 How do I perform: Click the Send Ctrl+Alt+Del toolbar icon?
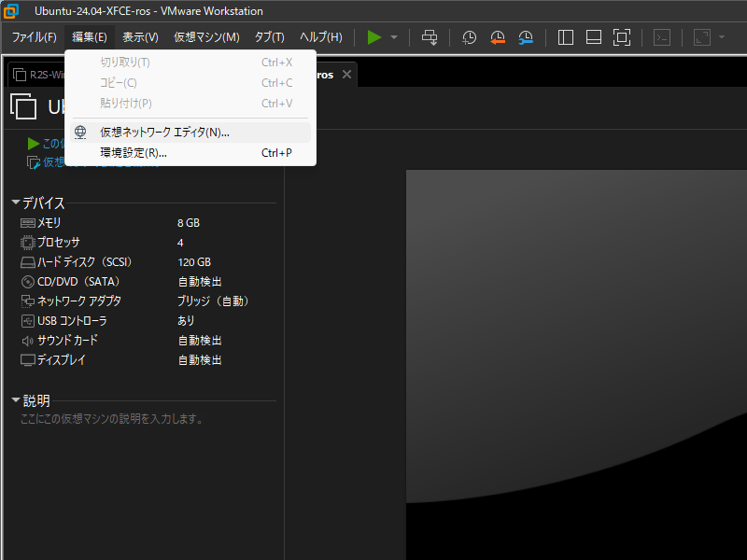430,37
